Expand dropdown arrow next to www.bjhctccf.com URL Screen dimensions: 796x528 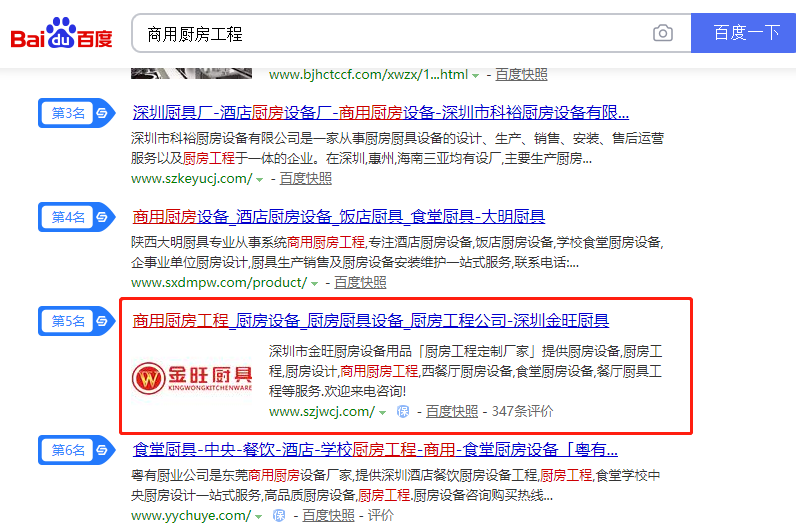click(x=476, y=76)
